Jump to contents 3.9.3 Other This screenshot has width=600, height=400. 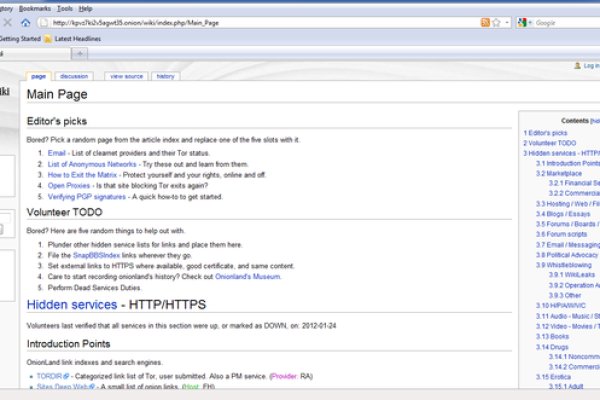[x=565, y=296]
